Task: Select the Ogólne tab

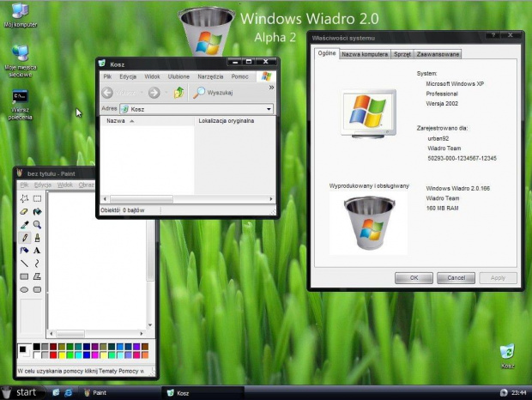Action: click(327, 53)
